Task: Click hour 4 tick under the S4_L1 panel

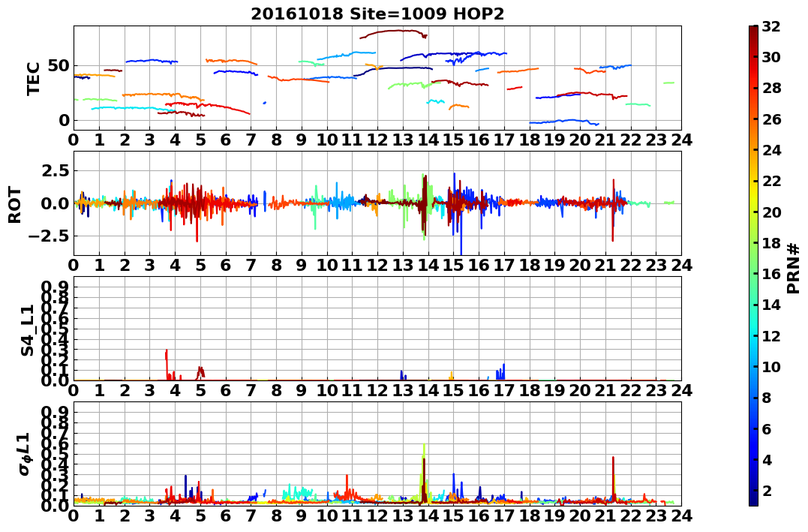Action: click(x=176, y=390)
